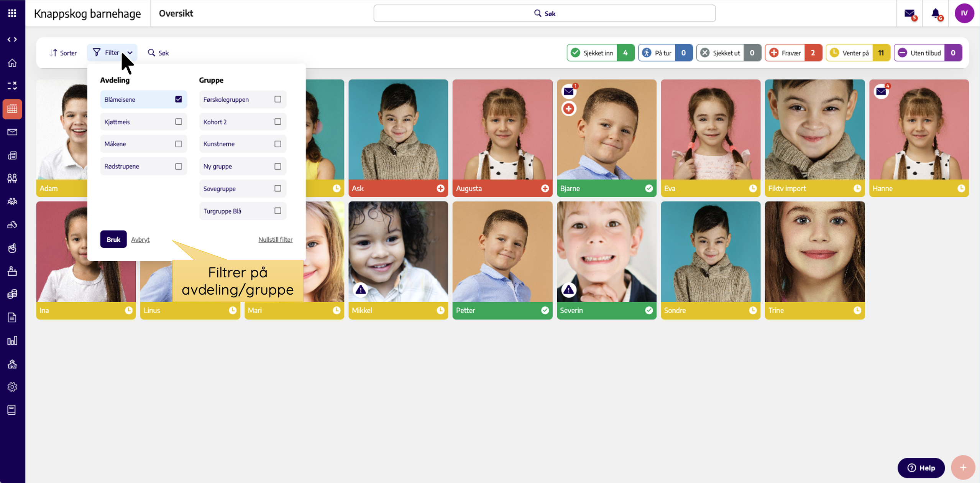Open the sidebar envelope messages icon
Image resolution: width=980 pixels, height=483 pixels.
click(x=12, y=132)
